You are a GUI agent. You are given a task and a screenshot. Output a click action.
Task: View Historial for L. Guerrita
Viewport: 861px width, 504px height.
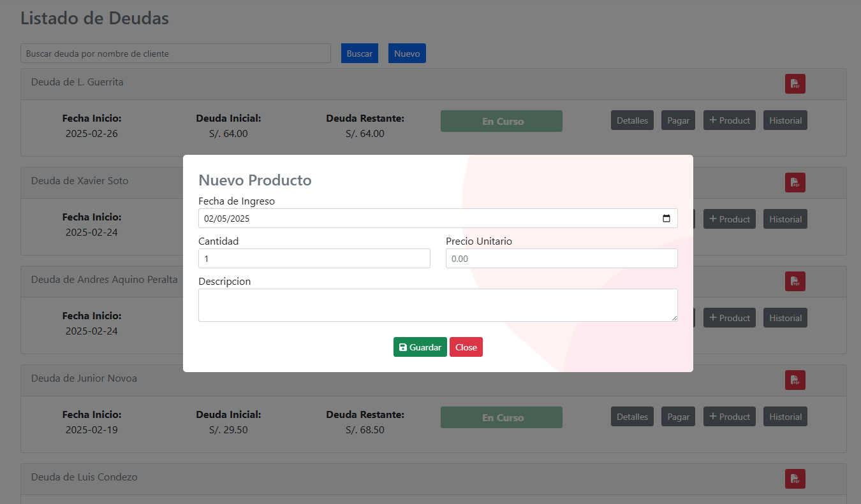click(x=785, y=120)
